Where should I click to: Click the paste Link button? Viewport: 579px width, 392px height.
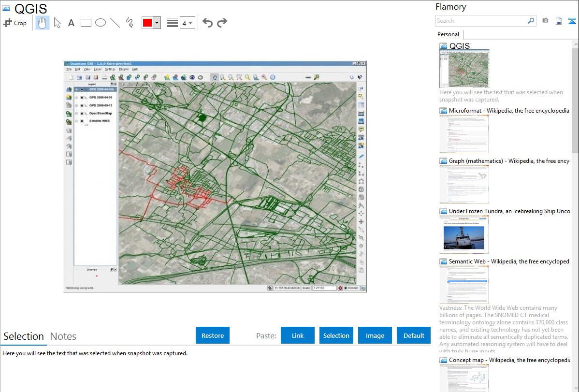298,335
